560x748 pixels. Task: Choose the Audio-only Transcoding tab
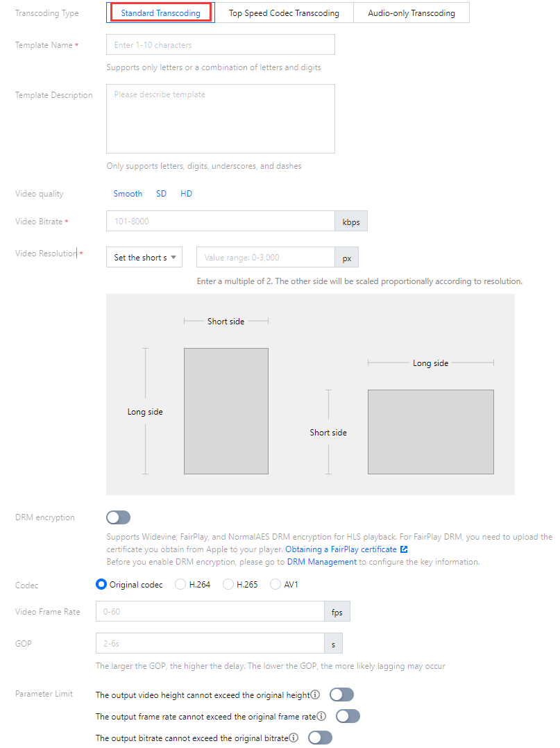coord(411,13)
